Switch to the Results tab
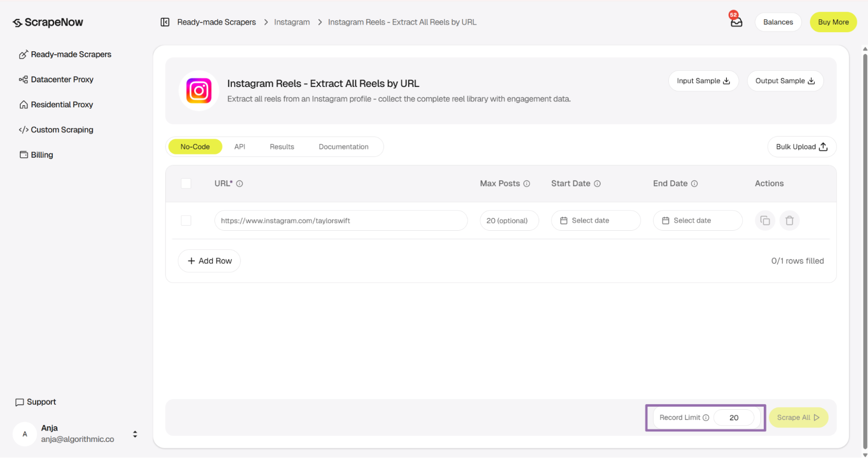868x458 pixels. pos(282,147)
